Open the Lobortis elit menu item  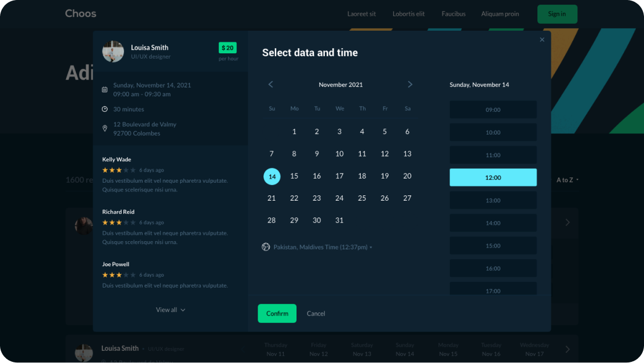pyautogui.click(x=408, y=14)
